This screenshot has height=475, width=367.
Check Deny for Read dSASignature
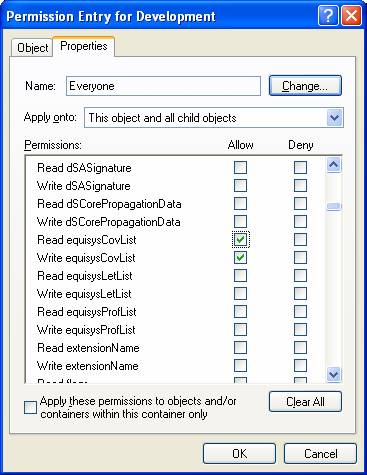click(x=300, y=168)
